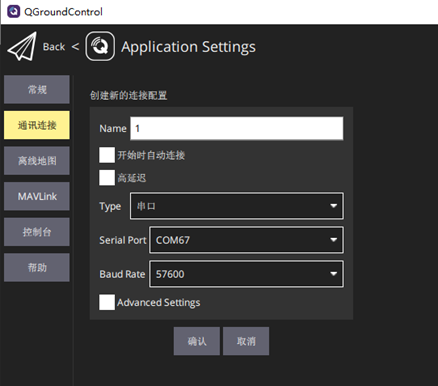Screen dimensions: 438x386
Task: Open the Type dropdown showing 串口
Action: pos(237,206)
